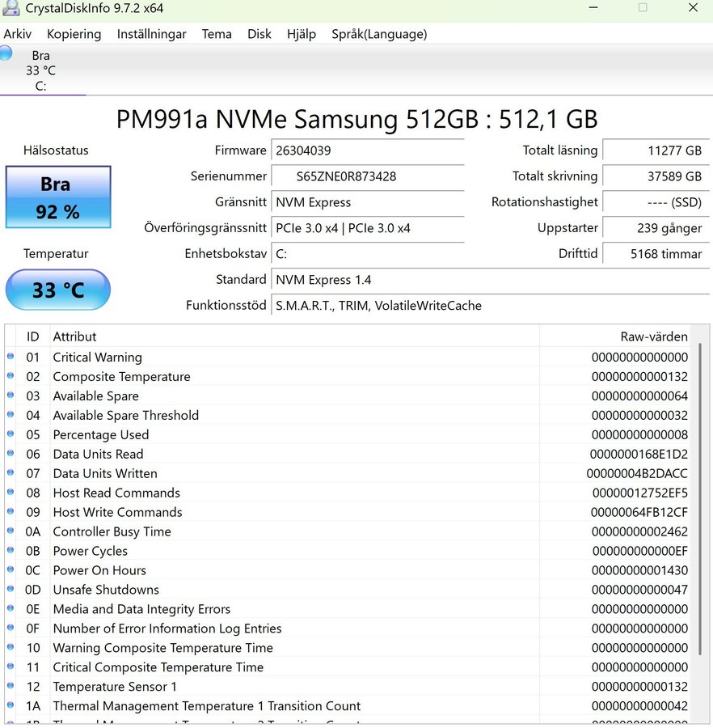Screen dimensions: 713x728
Task: Click the status dot beside Data Units Written
Action: [11, 473]
